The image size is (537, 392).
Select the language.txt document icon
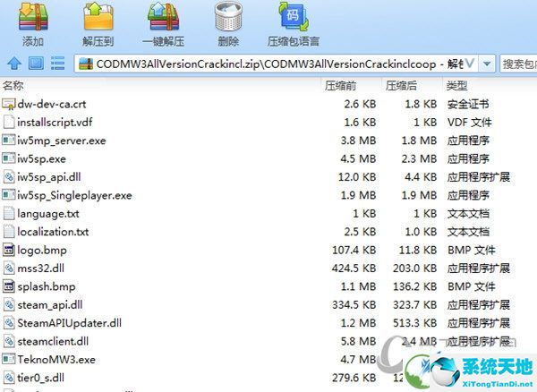[x=9, y=213]
